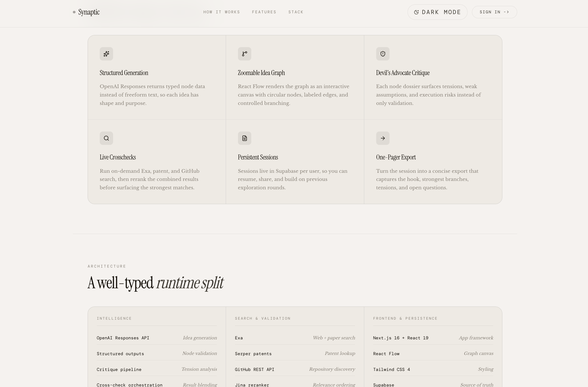Click the GitHub REST API entry
The height and width of the screenshot is (387, 588).
click(x=255, y=369)
